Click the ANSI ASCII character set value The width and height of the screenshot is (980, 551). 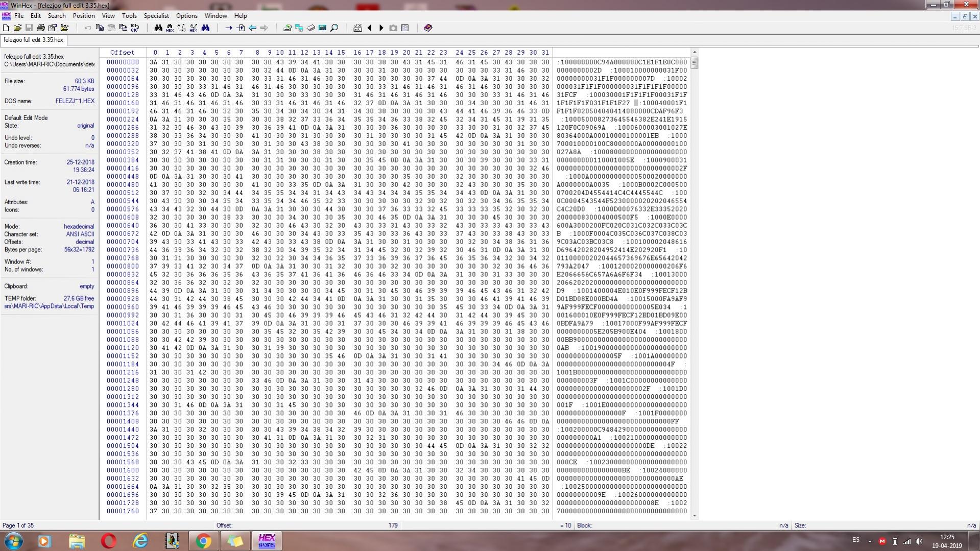point(80,234)
